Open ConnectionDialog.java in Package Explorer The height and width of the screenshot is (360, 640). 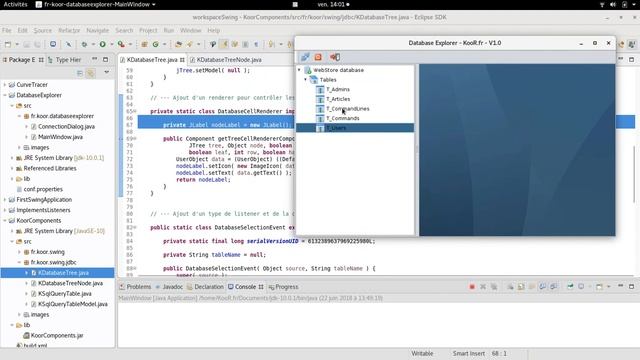click(66, 127)
